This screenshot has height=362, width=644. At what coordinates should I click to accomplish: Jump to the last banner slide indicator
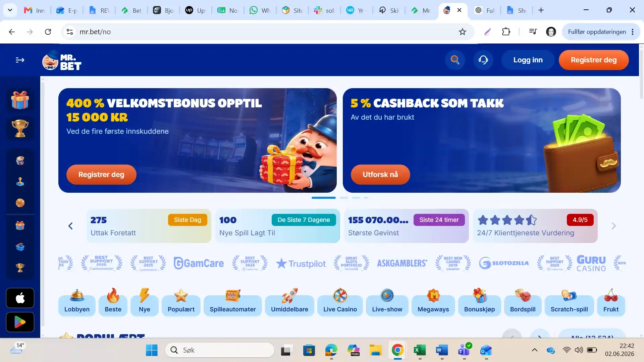[x=366, y=198]
